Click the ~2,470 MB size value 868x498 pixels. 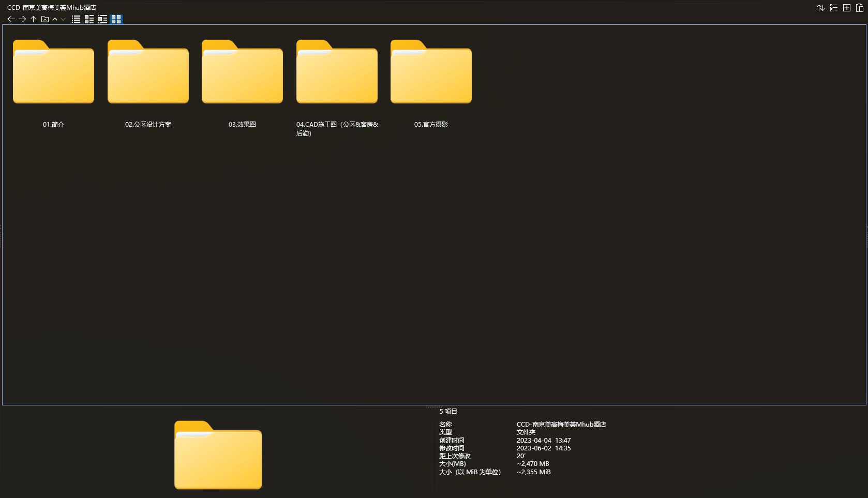pyautogui.click(x=533, y=464)
